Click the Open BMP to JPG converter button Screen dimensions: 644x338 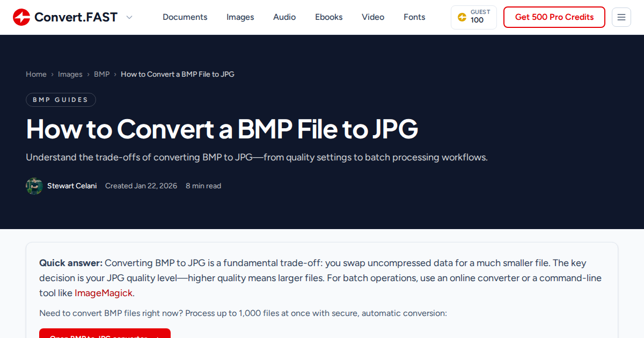coord(105,334)
